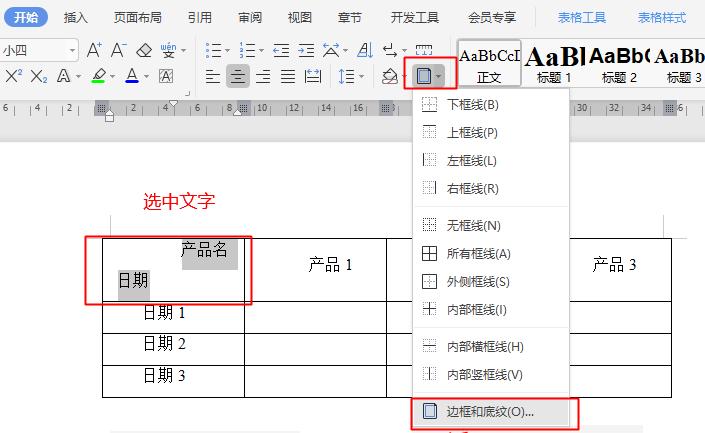The image size is (705, 433).
Task: Open the 审阅 tab
Action: (250, 18)
